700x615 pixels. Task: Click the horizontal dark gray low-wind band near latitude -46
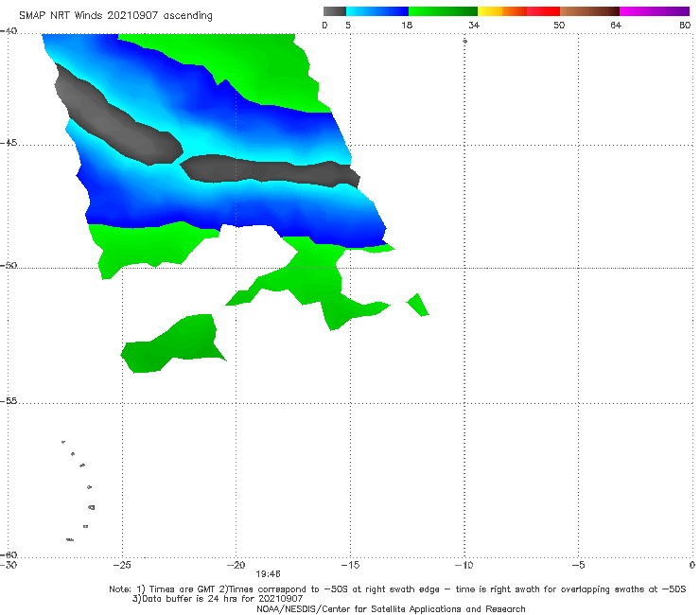point(271,170)
